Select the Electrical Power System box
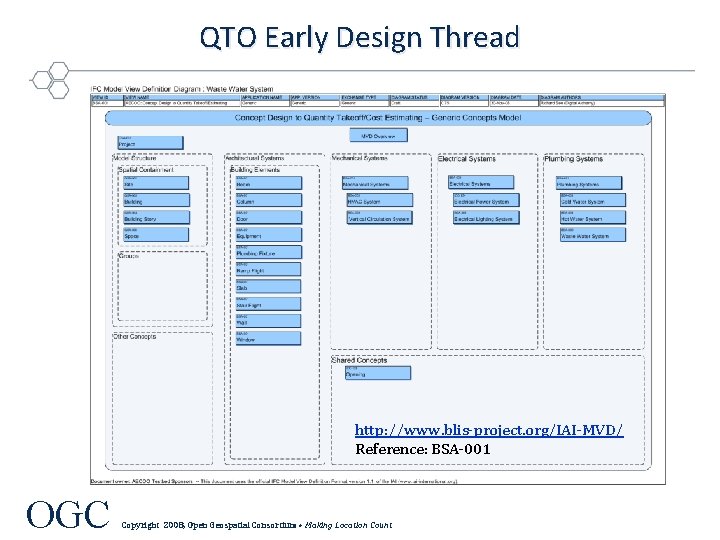Screen dimensions: 720x540 tap(486, 200)
